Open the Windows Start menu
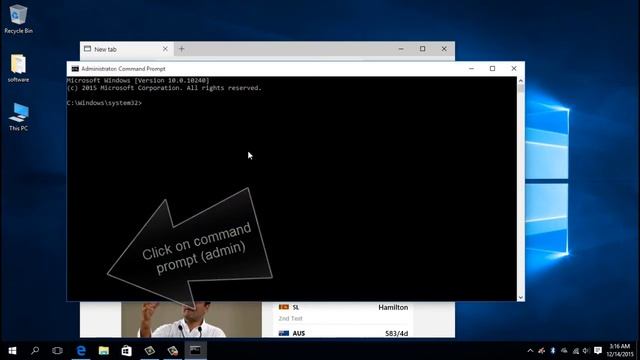The height and width of the screenshot is (360, 640). coord(12,351)
